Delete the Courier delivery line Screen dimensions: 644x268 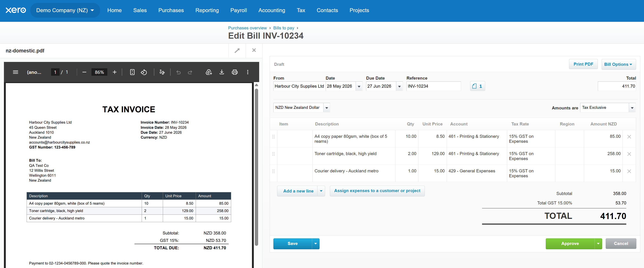pyautogui.click(x=629, y=171)
